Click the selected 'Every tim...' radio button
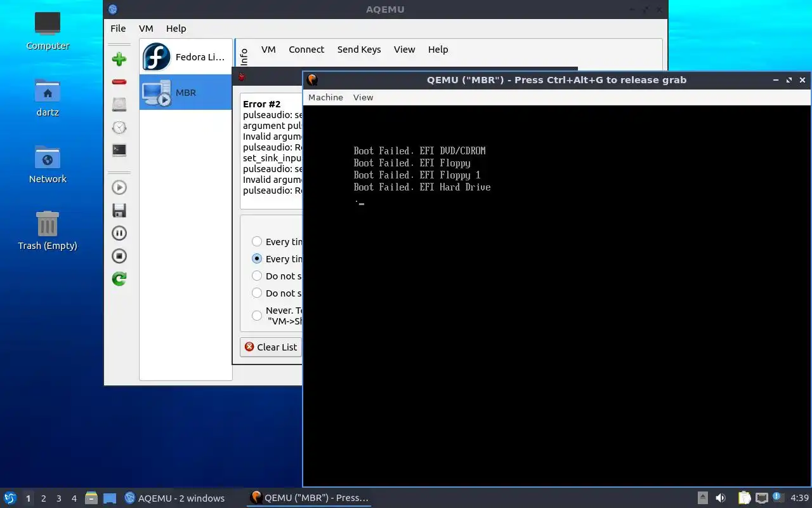This screenshot has height=508, width=812. click(257, 258)
